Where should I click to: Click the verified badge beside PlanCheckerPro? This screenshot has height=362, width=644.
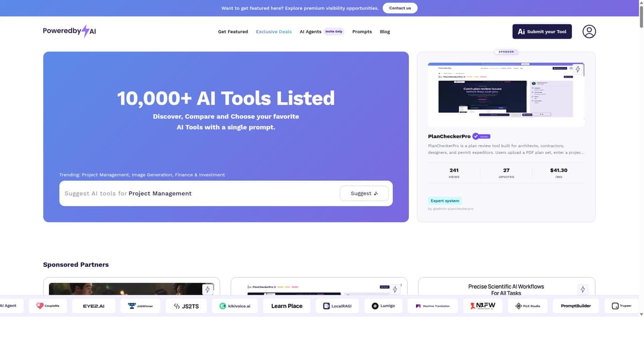coord(481,136)
